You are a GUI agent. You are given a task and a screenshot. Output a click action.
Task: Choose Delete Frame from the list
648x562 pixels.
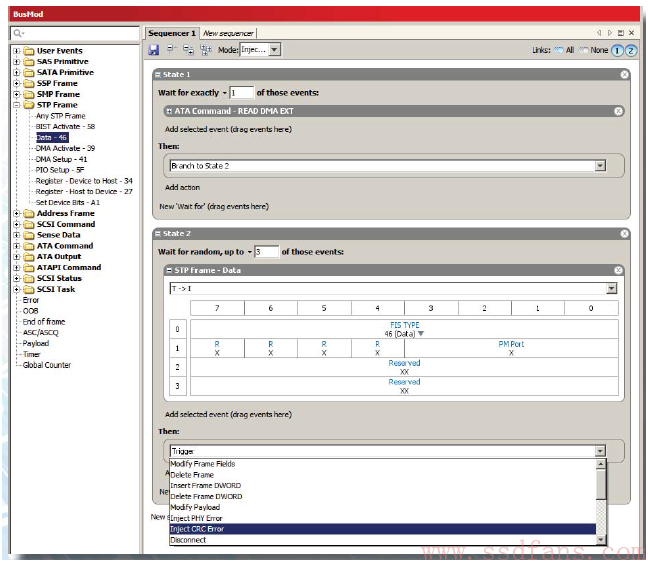point(383,475)
